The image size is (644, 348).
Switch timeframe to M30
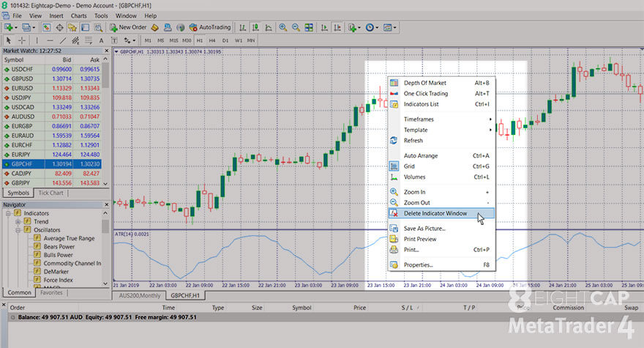click(x=187, y=40)
